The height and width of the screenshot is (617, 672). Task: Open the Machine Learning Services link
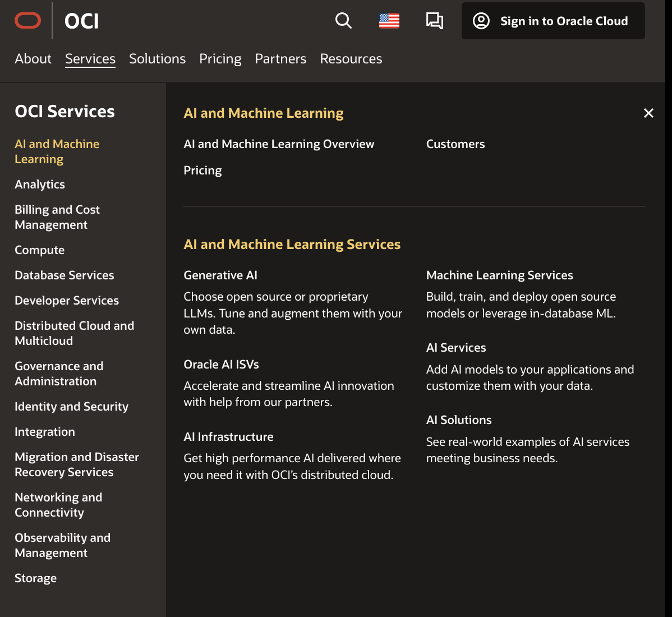click(x=500, y=275)
